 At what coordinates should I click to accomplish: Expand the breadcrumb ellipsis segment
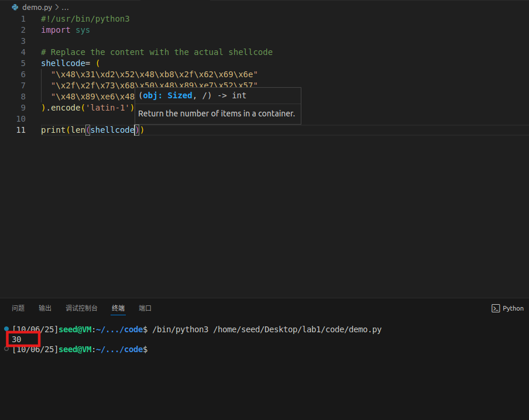pos(65,7)
